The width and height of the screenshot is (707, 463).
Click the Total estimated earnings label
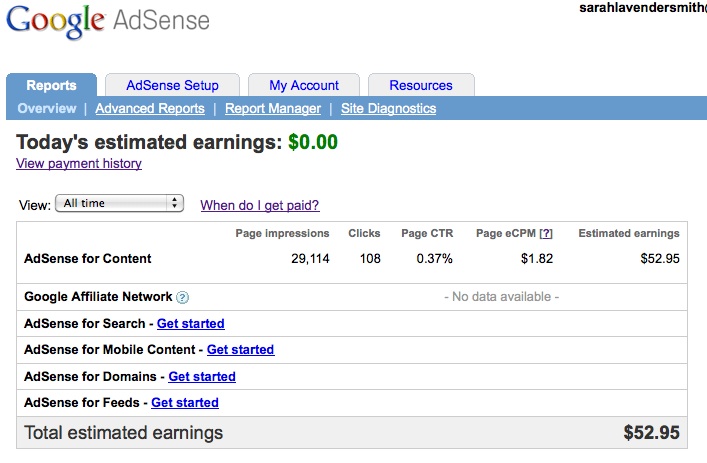[124, 433]
